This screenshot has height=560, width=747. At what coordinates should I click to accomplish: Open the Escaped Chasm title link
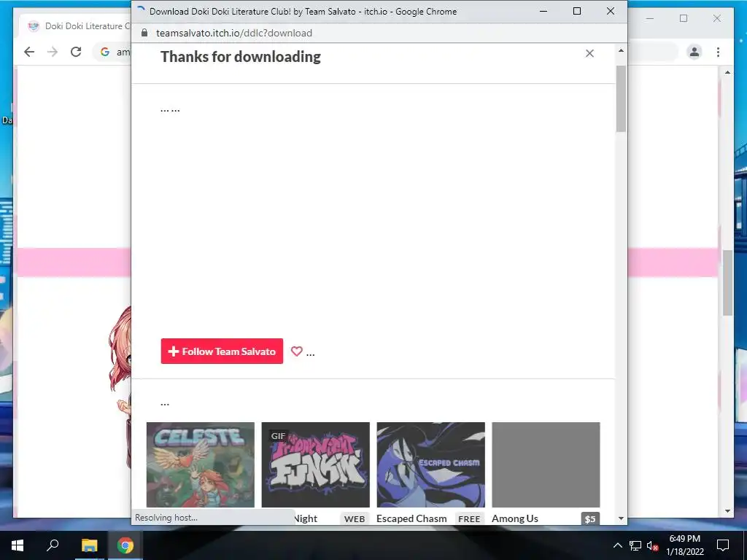point(411,518)
